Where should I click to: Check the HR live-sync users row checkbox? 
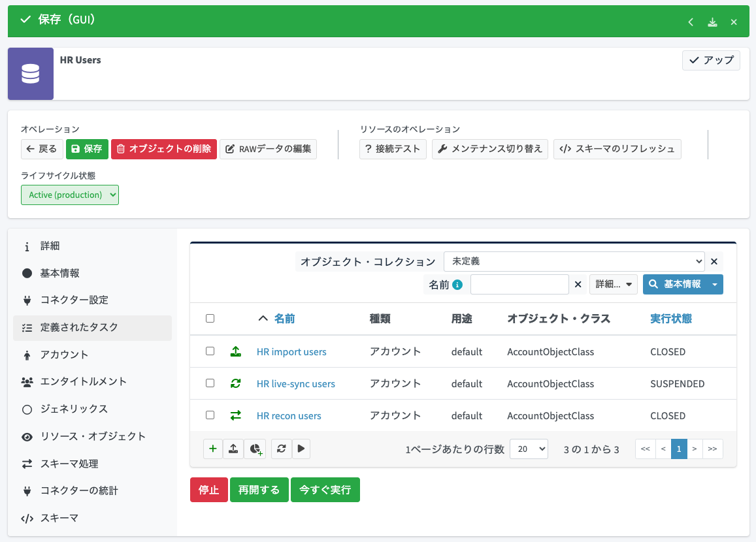[210, 383]
